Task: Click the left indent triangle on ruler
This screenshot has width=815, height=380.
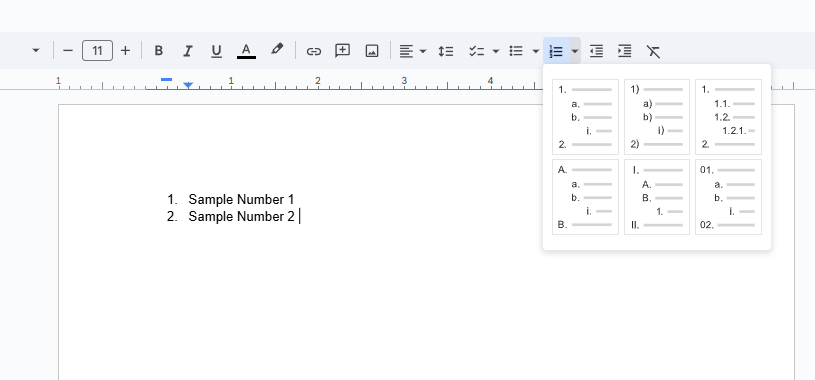Action: [189, 85]
